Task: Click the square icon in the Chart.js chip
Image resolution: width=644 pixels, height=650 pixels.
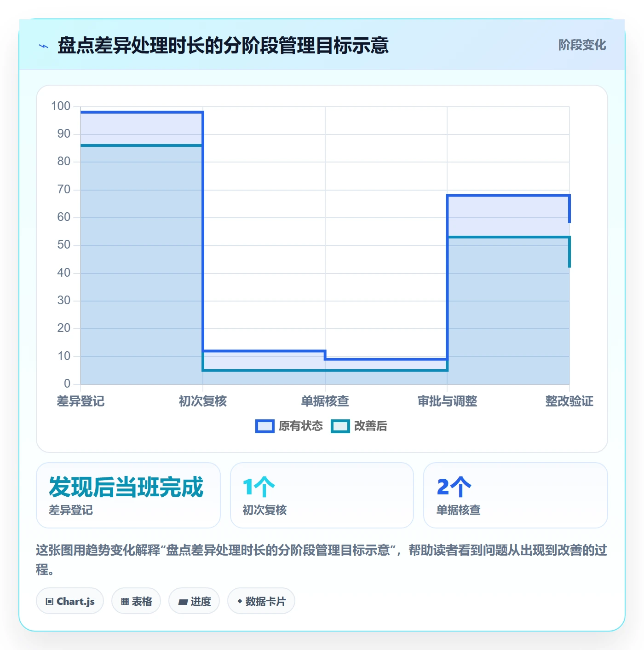Action: [50, 601]
